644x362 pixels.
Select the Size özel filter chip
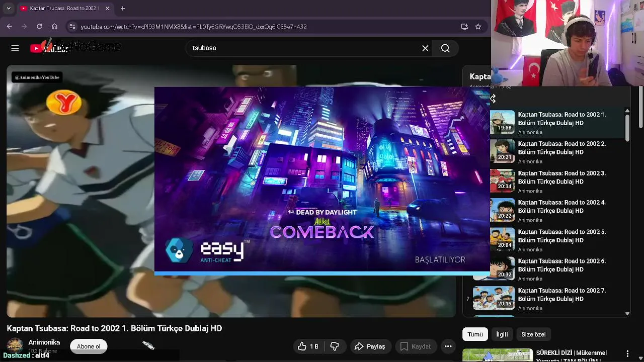tap(533, 334)
